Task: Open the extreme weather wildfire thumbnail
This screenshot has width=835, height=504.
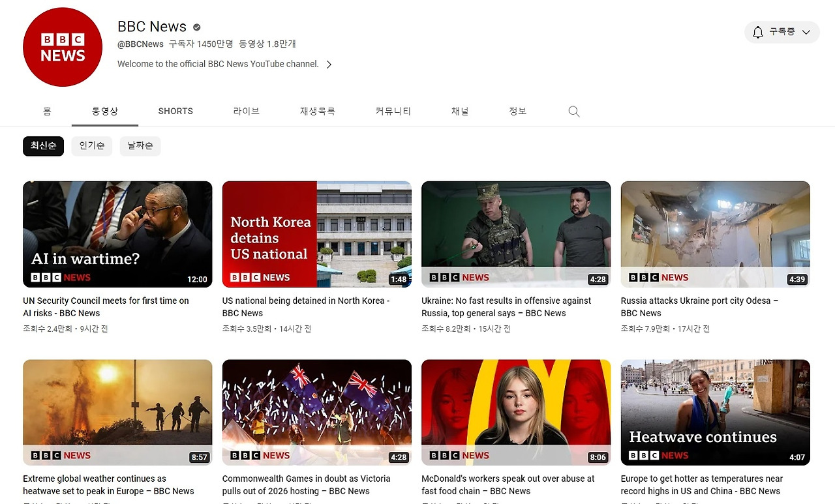Action: 117,413
